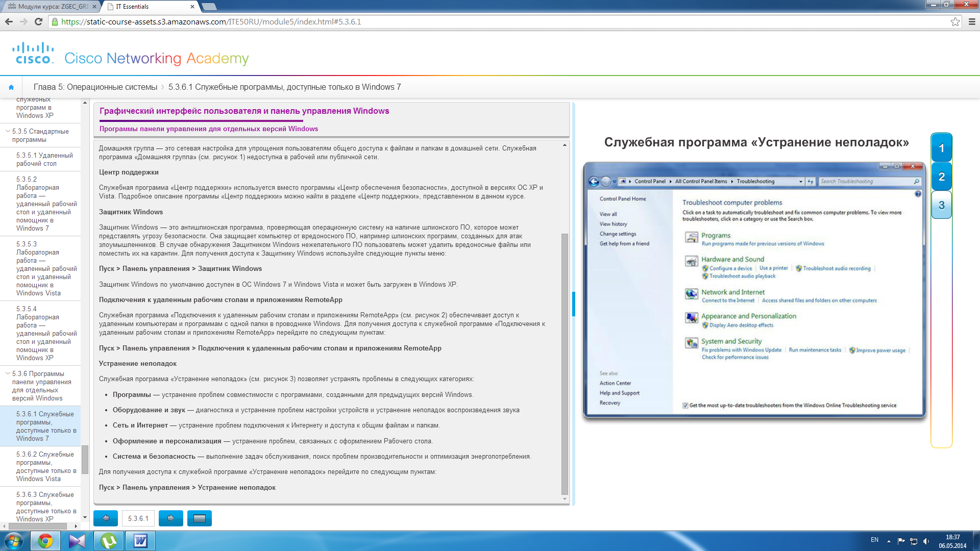
Task: Open the Chrome menu icon
Action: click(972, 21)
